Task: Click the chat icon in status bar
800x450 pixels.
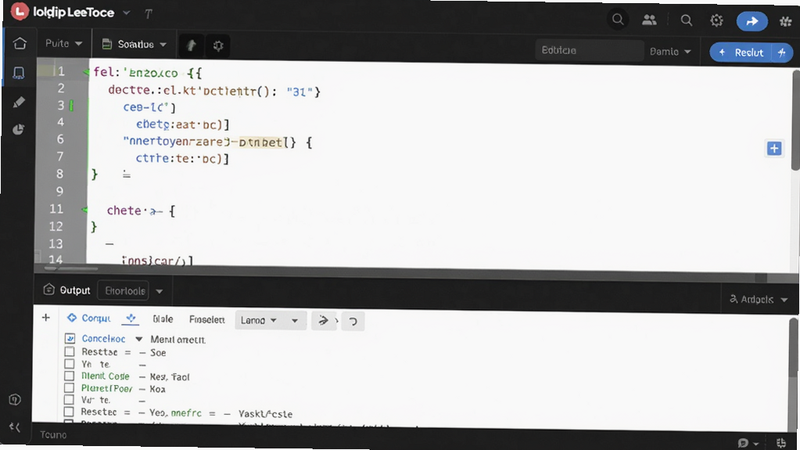Action: coord(743,443)
